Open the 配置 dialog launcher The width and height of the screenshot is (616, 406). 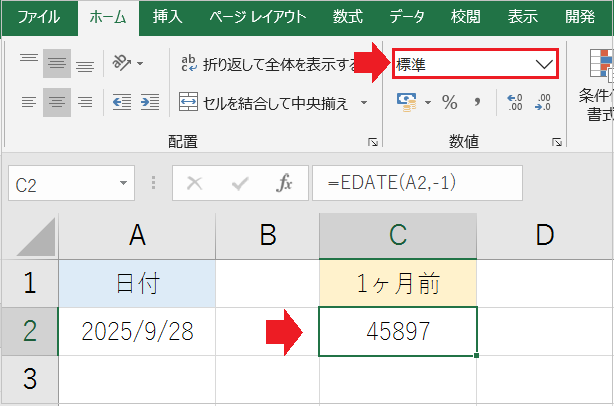click(373, 142)
